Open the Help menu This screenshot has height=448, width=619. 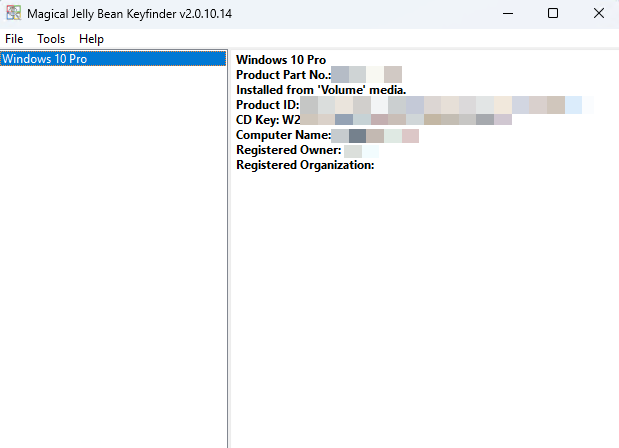click(91, 39)
